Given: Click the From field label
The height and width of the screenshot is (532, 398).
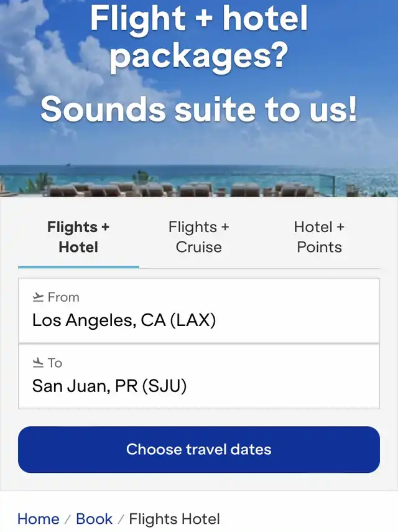Looking at the screenshot, I should click(63, 297).
